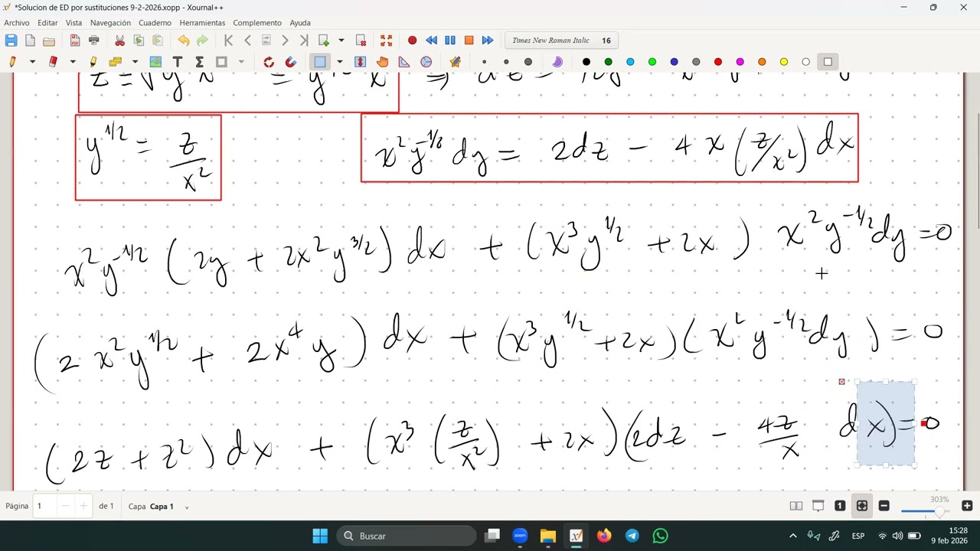
Task: Select the Highlighter tool
Action: pos(93,62)
